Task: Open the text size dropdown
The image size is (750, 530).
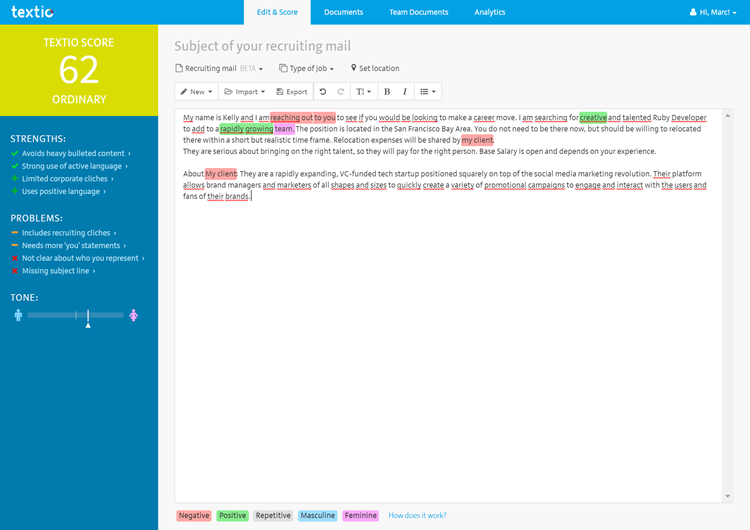Action: [x=364, y=91]
